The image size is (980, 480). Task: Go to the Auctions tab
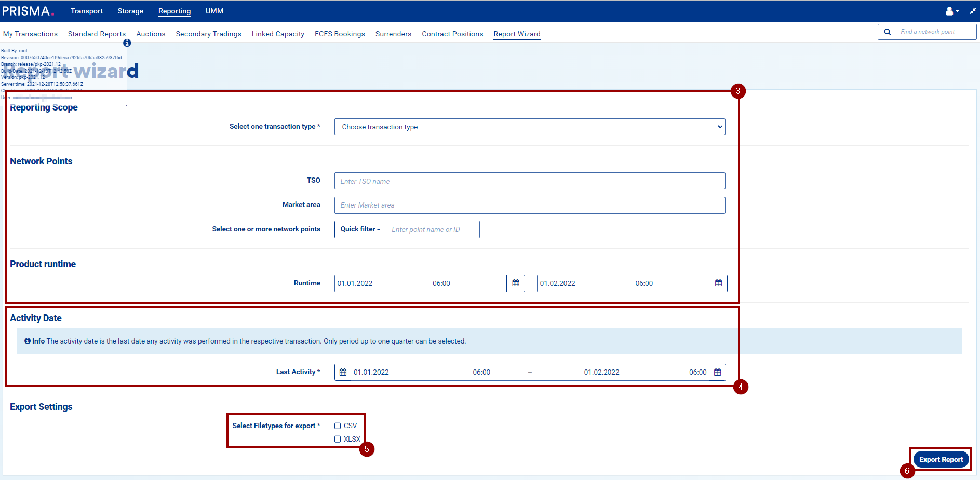tap(151, 34)
